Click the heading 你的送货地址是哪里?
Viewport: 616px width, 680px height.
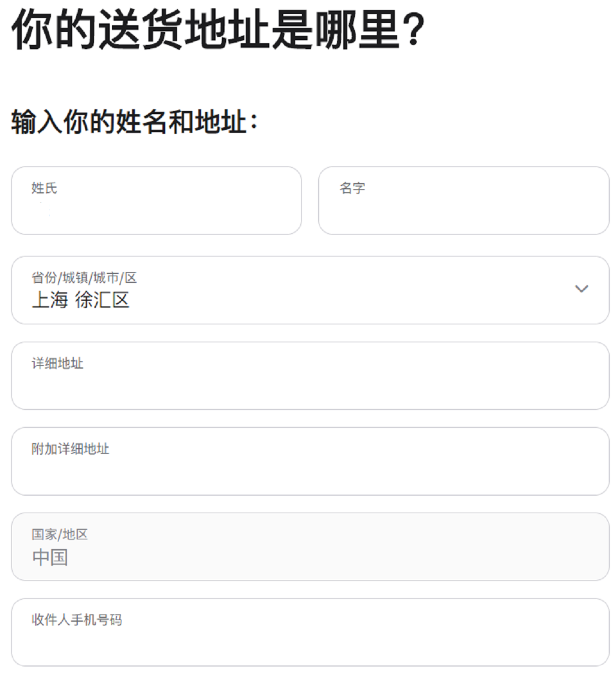(207, 29)
